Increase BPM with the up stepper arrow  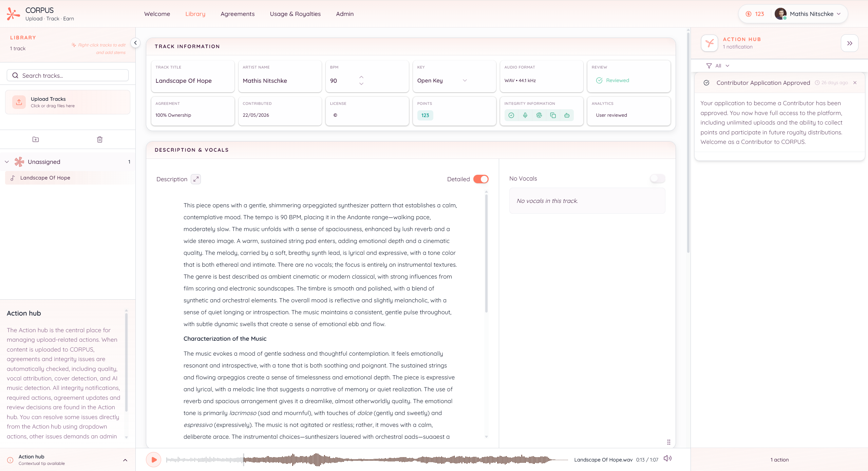[361, 77]
